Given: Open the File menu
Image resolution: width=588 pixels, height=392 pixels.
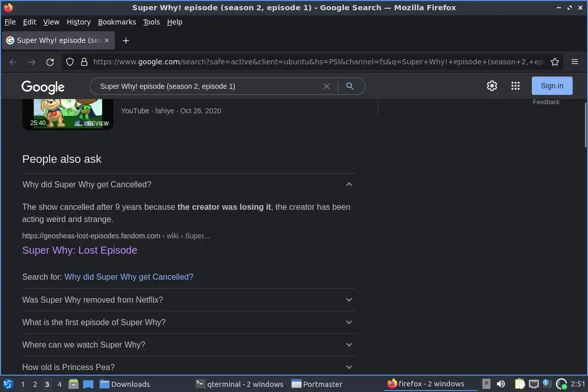Looking at the screenshot, I should point(10,22).
